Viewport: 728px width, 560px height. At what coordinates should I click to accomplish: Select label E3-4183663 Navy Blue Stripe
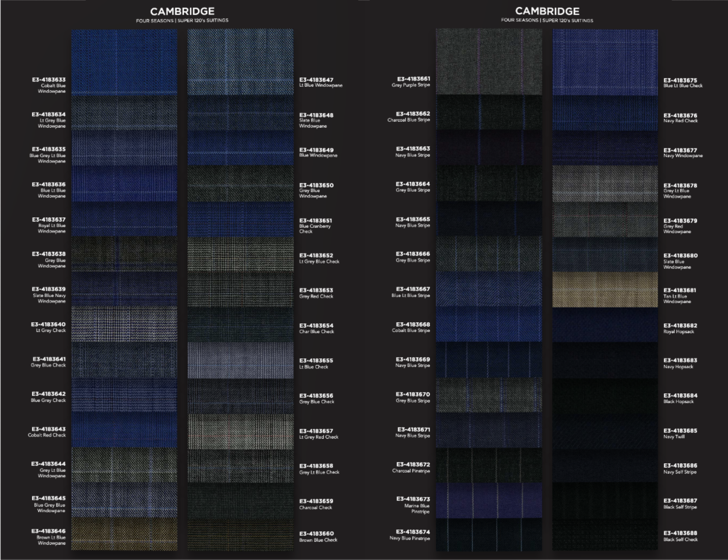pos(413,152)
